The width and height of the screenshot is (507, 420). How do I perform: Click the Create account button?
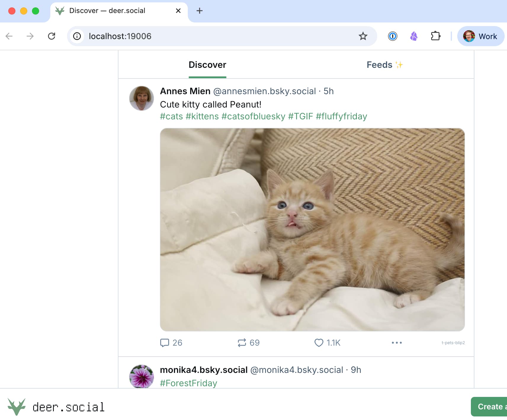[x=490, y=407]
